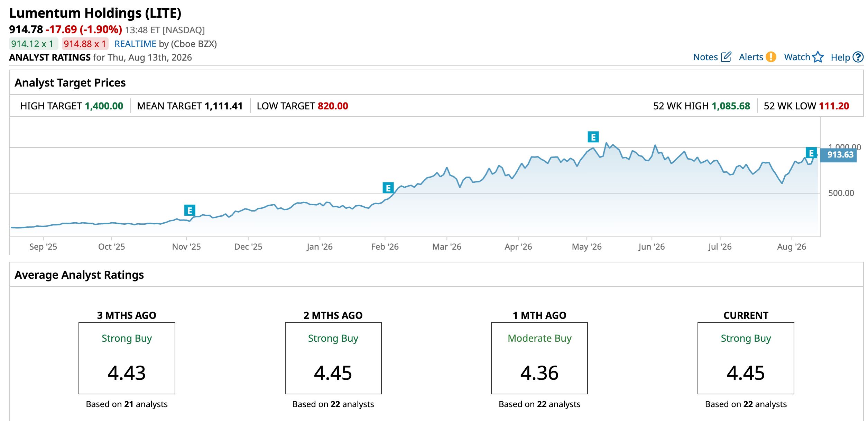Add to watchlist via the star icon
This screenshot has width=868, height=421.
coord(818,57)
